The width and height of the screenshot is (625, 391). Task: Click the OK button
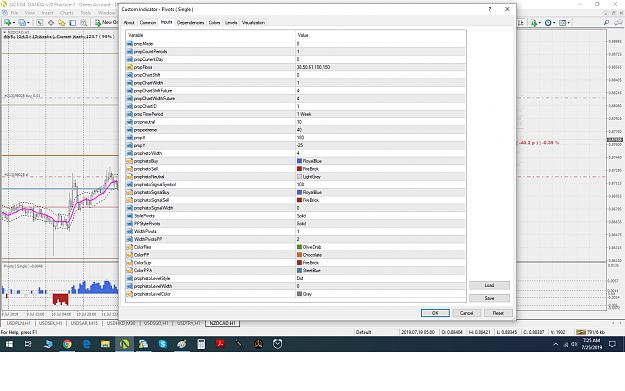pos(435,313)
